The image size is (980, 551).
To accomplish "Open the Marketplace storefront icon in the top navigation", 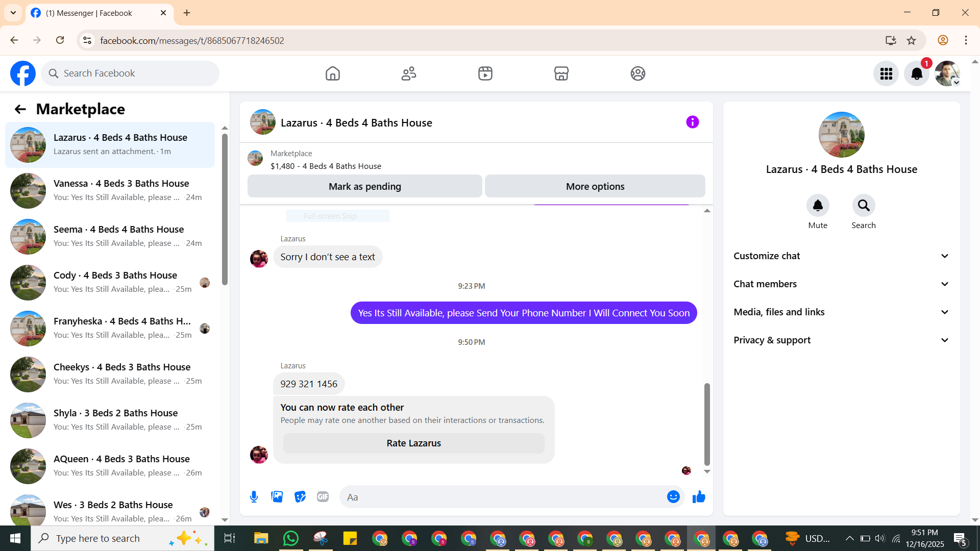I will pyautogui.click(x=561, y=73).
